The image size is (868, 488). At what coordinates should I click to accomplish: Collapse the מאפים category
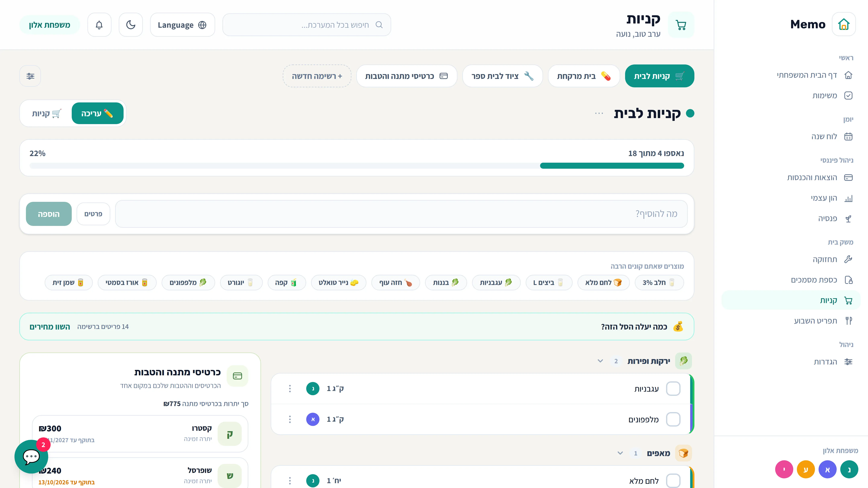(x=620, y=453)
